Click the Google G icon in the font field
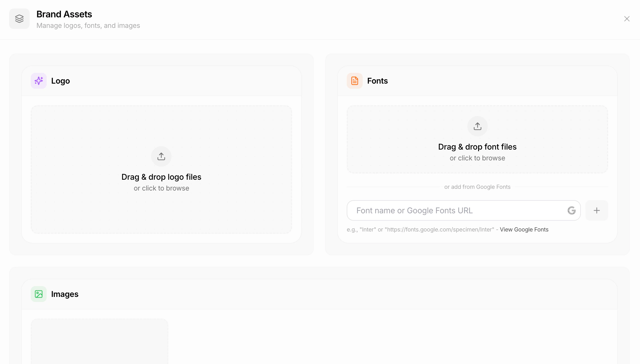 coord(571,210)
